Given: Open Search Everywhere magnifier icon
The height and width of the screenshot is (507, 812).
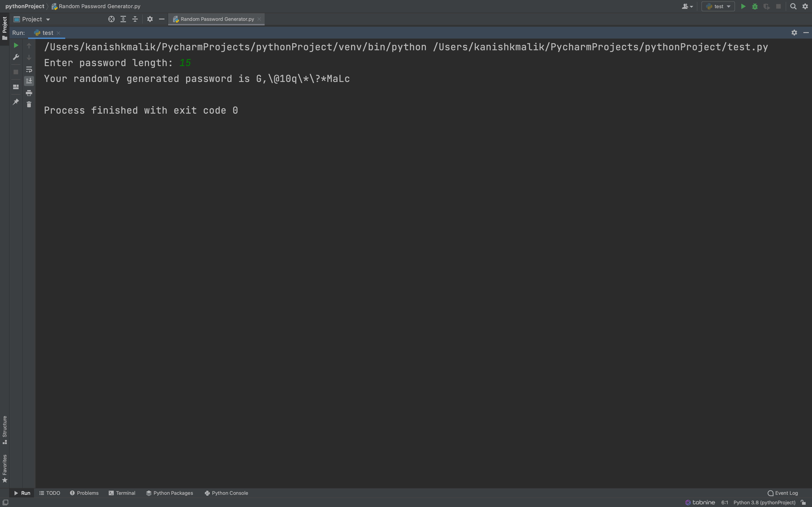Looking at the screenshot, I should click(x=793, y=6).
